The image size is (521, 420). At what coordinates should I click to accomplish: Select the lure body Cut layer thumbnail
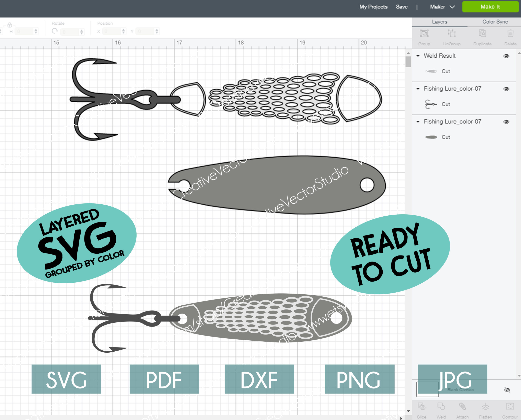point(431,137)
